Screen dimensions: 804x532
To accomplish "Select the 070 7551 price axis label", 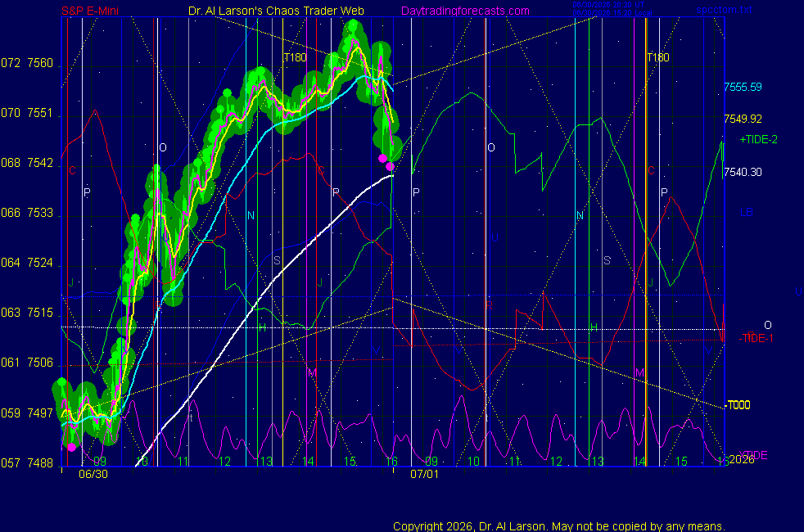I will tap(27, 113).
